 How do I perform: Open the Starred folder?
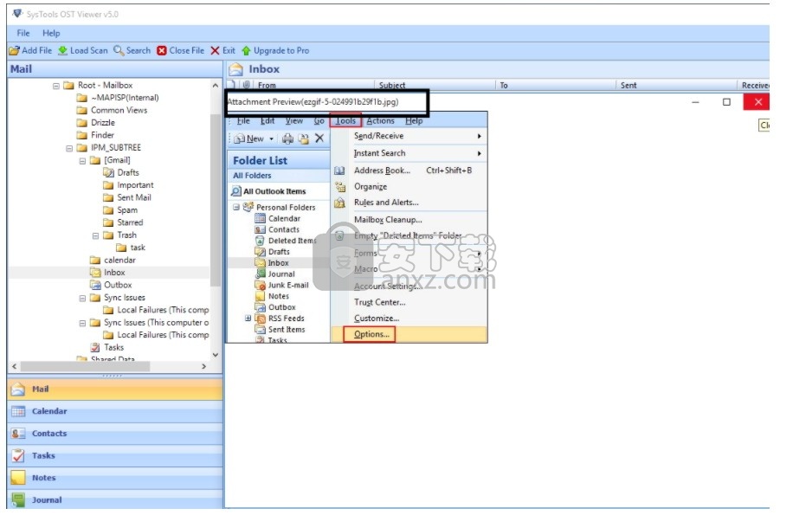(130, 222)
